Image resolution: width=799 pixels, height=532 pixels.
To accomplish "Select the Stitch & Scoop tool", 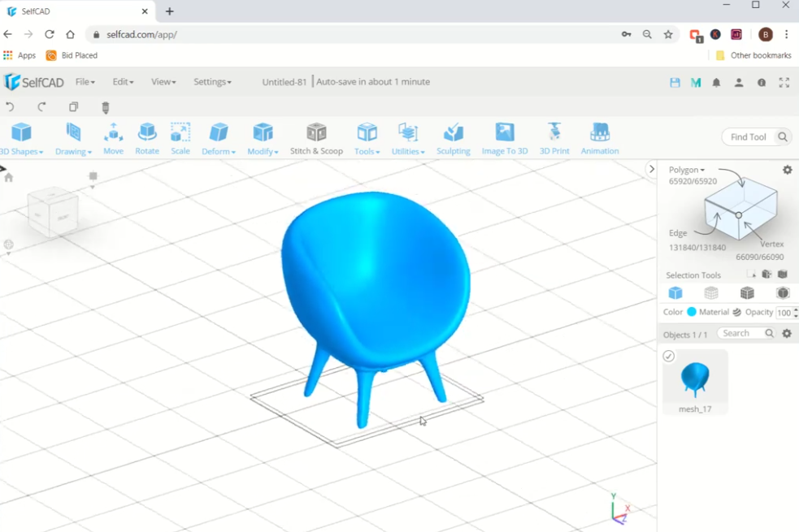I will click(x=316, y=138).
